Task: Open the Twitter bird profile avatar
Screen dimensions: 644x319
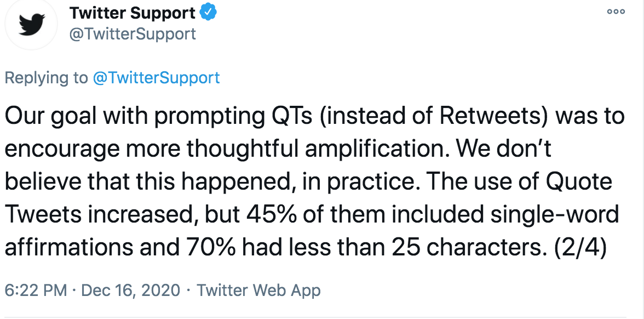Action: tap(31, 25)
